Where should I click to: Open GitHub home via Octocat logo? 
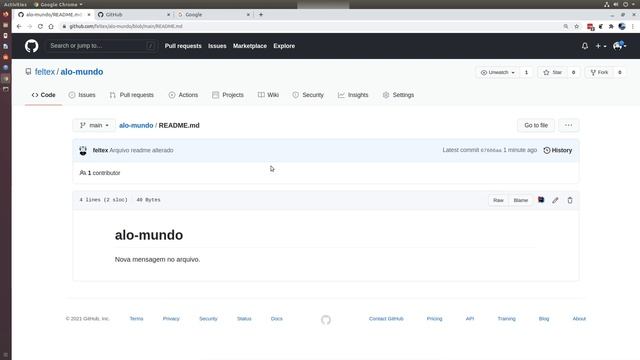31,46
